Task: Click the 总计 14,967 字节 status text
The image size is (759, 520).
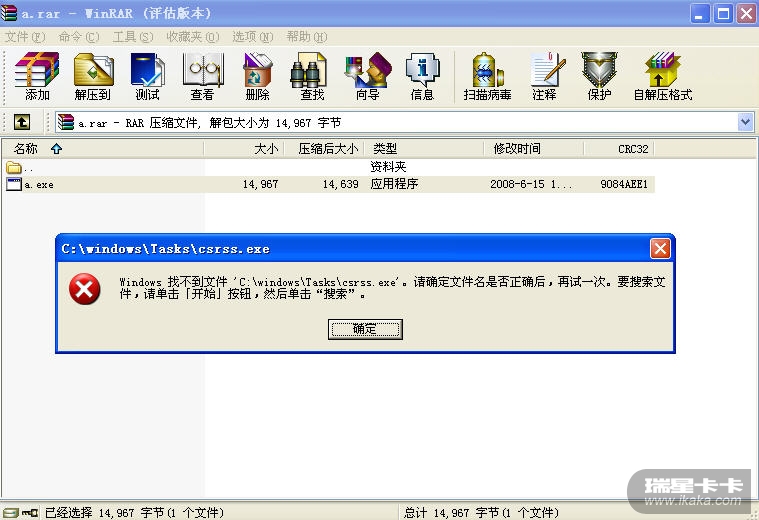Action: click(x=482, y=513)
